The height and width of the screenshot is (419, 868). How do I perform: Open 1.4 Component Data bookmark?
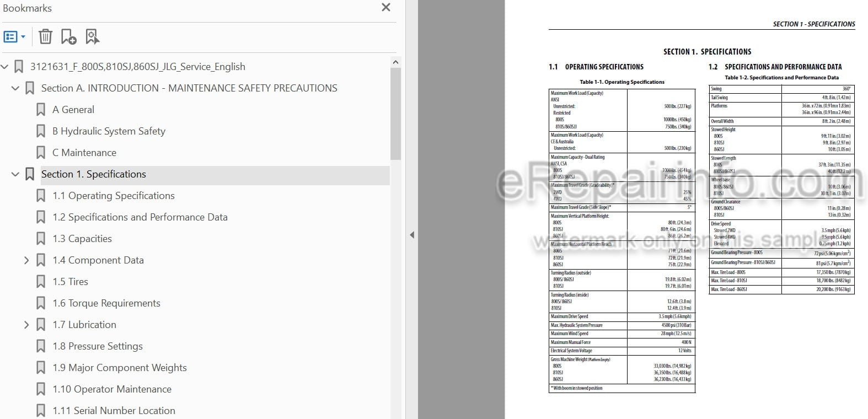pyautogui.click(x=98, y=260)
